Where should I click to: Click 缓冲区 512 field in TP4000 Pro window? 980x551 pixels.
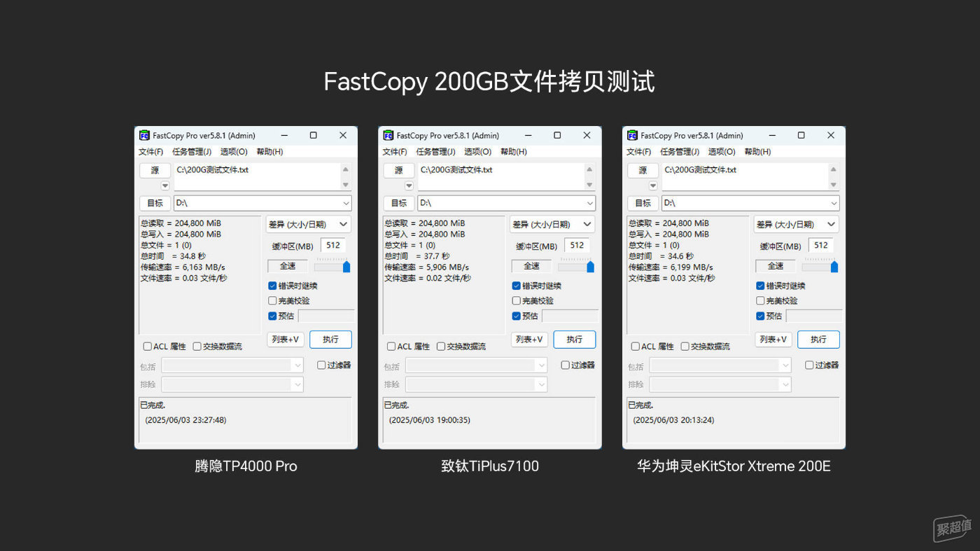pos(333,245)
